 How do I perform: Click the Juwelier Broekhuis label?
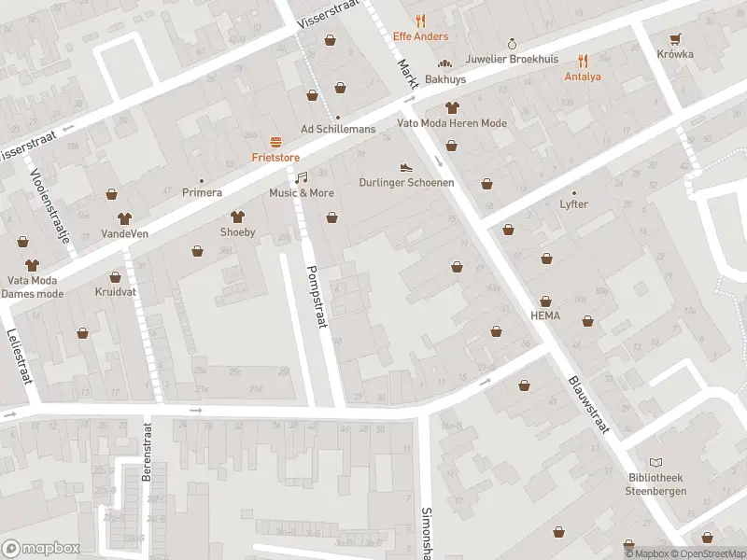point(512,59)
